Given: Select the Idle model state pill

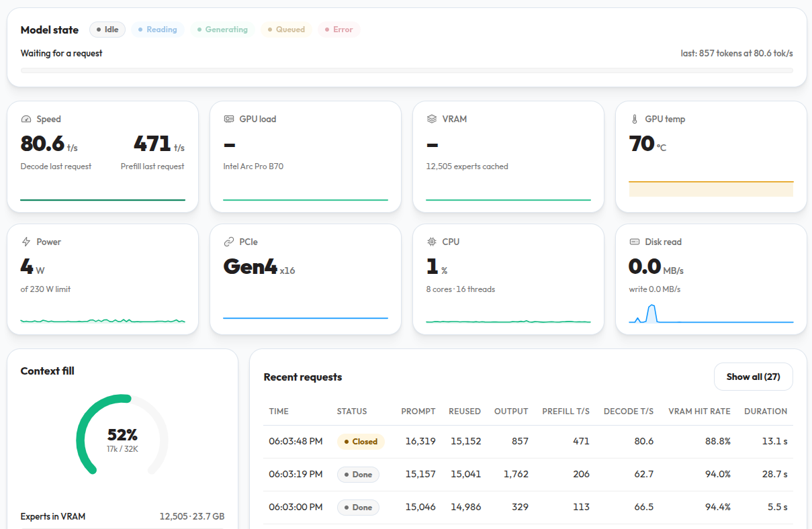Looking at the screenshot, I should coord(107,30).
